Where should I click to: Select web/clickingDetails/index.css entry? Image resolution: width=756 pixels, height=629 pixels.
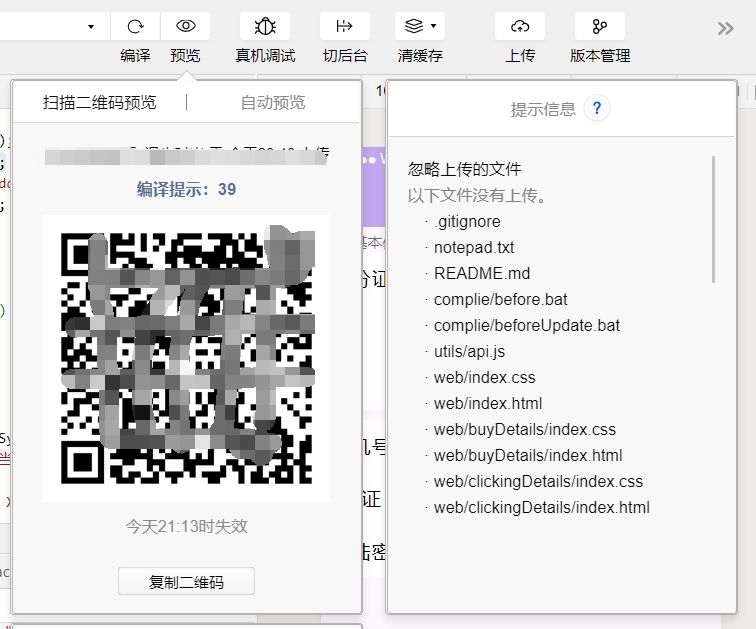point(538,482)
